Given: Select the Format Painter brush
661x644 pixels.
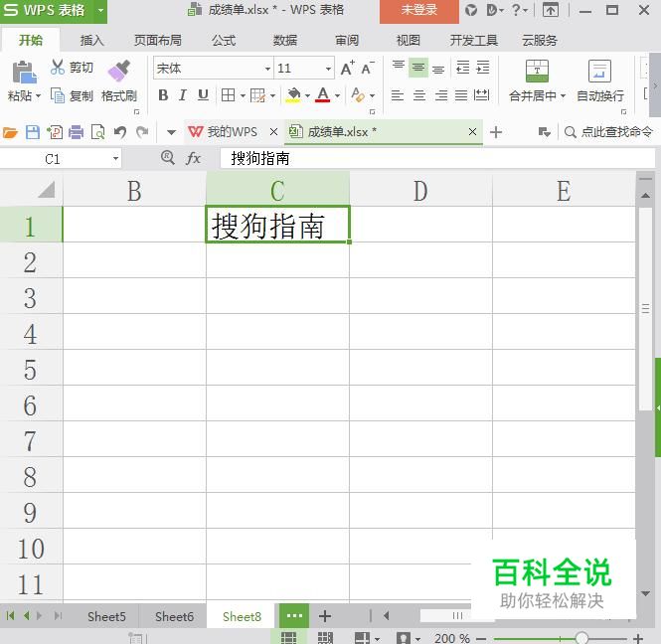Looking at the screenshot, I should click(119, 71).
